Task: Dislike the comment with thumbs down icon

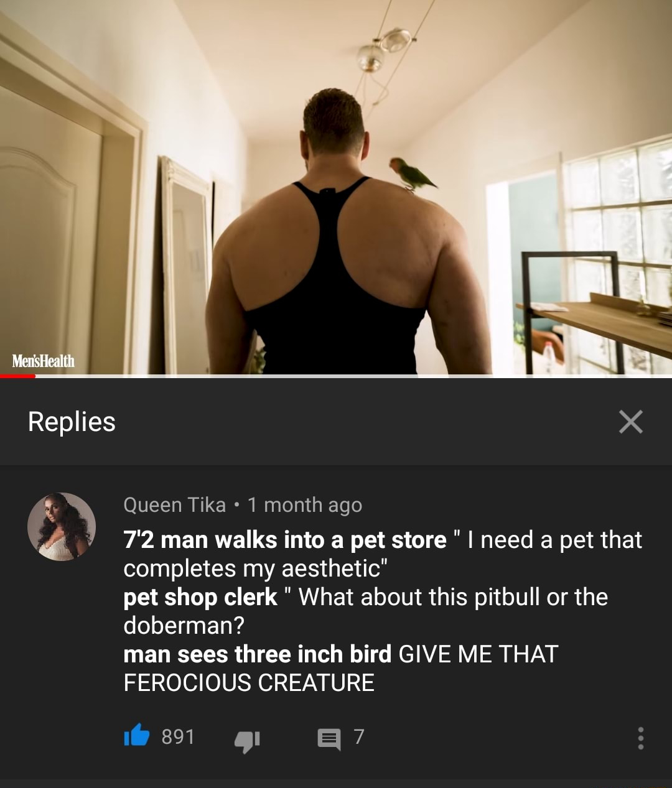Action: (x=247, y=740)
